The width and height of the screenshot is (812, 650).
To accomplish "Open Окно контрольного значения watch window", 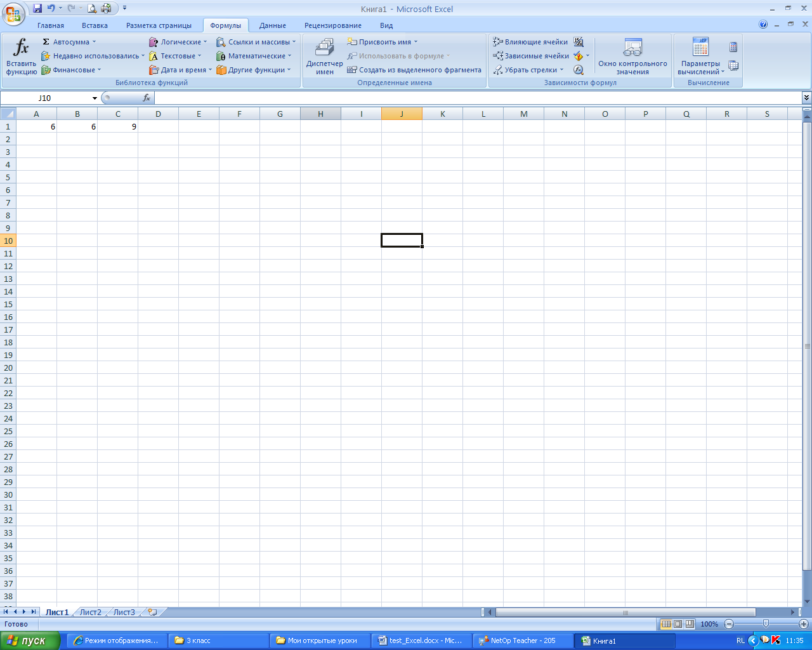I will [x=632, y=56].
